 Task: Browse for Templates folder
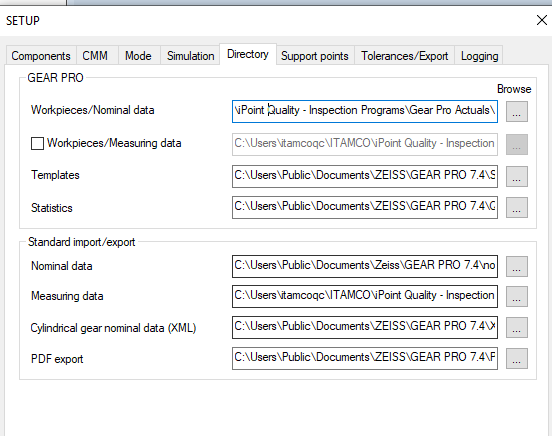(x=517, y=176)
